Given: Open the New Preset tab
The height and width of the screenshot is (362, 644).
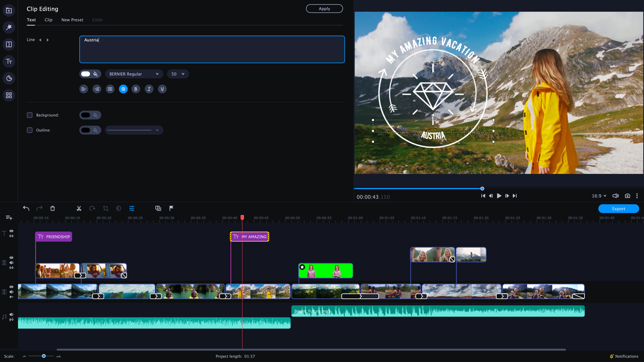Looking at the screenshot, I should (x=72, y=20).
